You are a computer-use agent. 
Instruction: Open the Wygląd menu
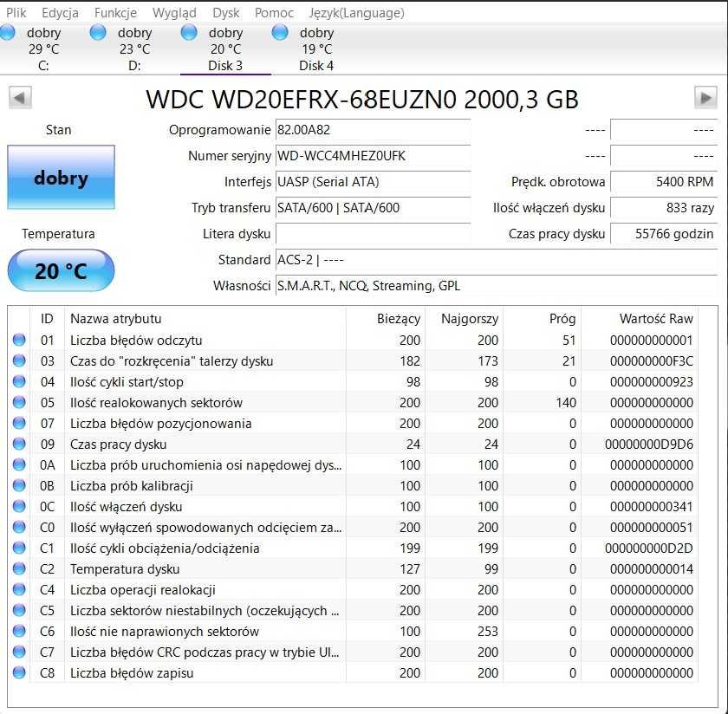click(x=174, y=12)
